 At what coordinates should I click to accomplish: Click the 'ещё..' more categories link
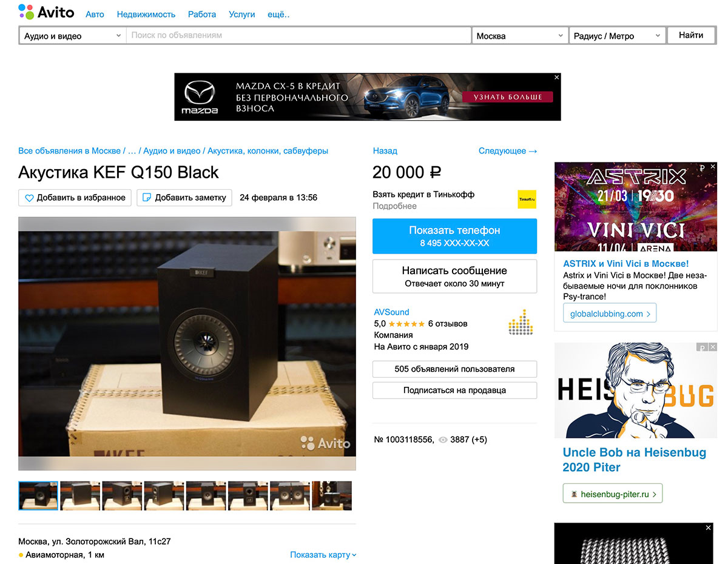pos(278,14)
